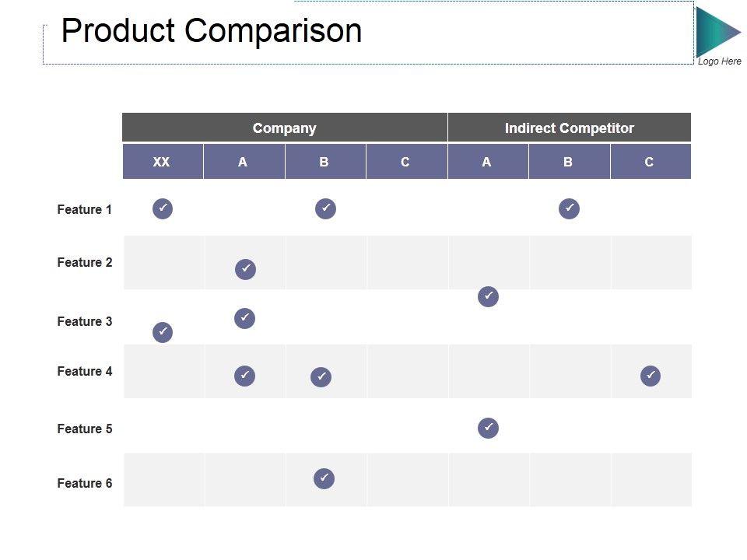Image resolution: width=747 pixels, height=560 pixels.
Task: Click the Product Comparison title text
Action: pos(212,31)
